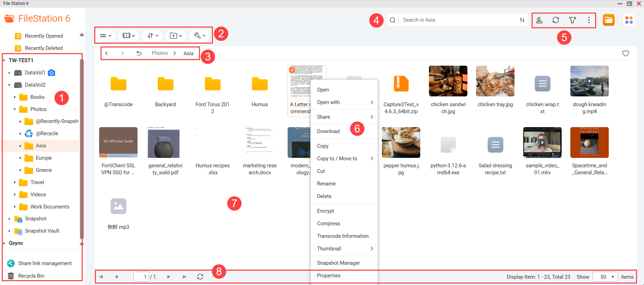Open the view mode dropdown
This screenshot has width=644, height=285.
(105, 36)
